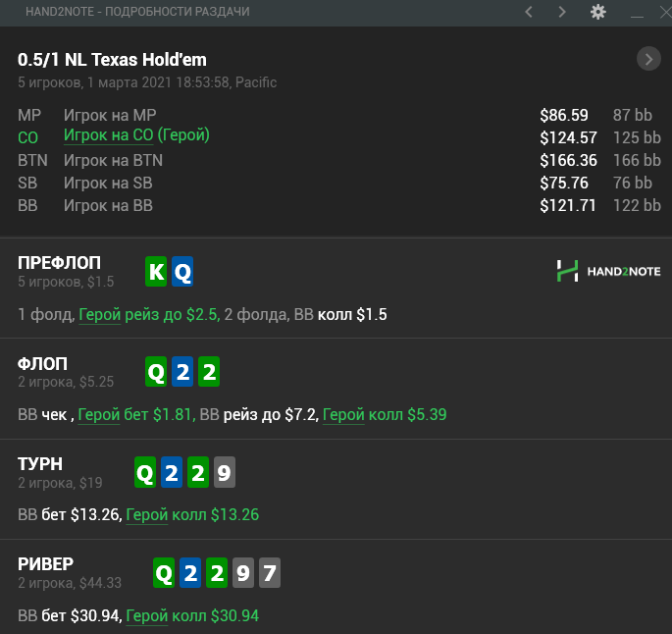Click the gray 7 card on river
The width and height of the screenshot is (672, 634).
tap(270, 573)
